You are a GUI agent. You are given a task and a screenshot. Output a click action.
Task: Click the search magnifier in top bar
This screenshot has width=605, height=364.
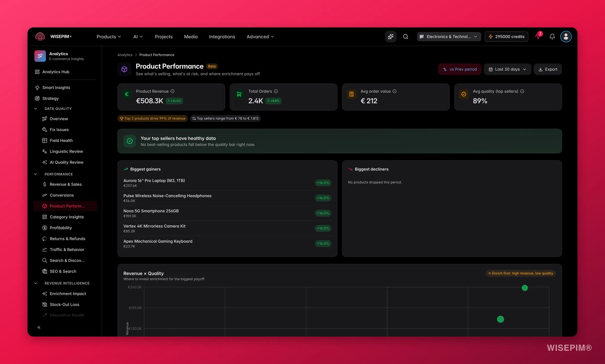click(405, 37)
